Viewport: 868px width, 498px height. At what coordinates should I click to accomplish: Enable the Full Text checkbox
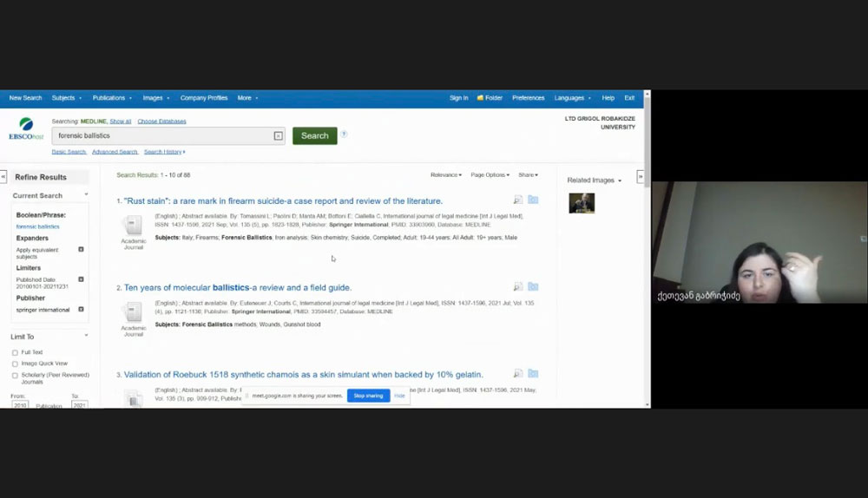pyautogui.click(x=15, y=353)
